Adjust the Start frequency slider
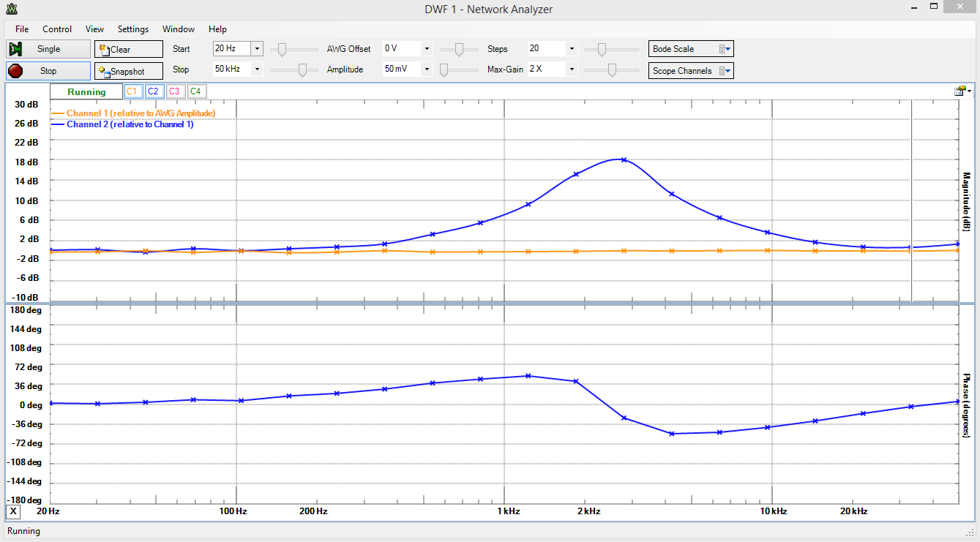This screenshot has height=542, width=980. pyautogui.click(x=282, y=50)
